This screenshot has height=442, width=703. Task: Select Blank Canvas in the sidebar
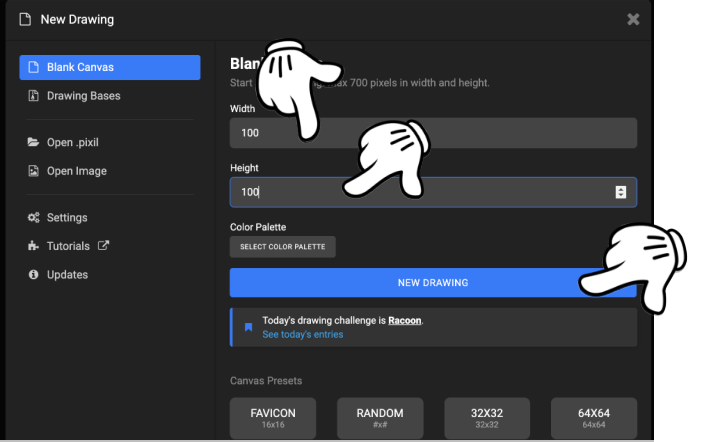[x=110, y=67]
